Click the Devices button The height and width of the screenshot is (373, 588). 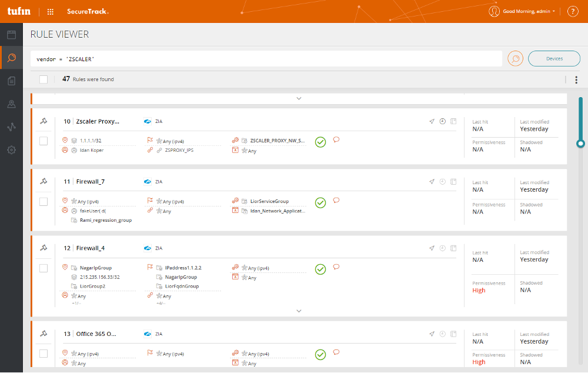554,59
